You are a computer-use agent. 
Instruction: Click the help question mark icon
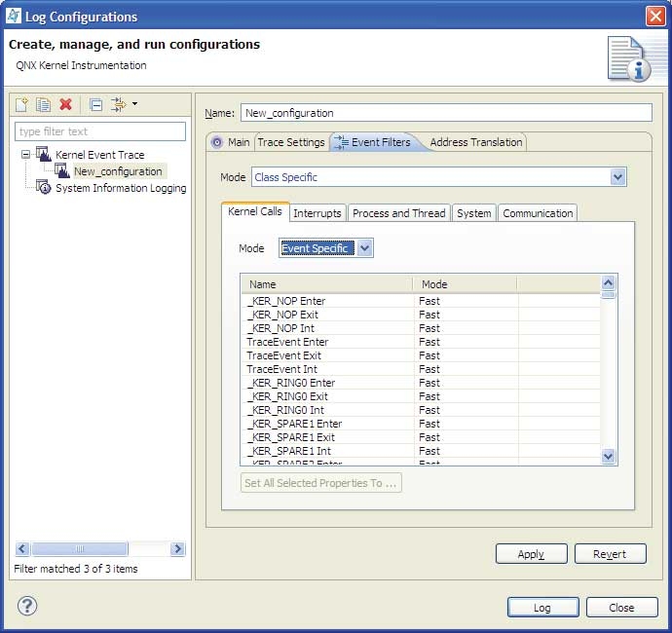point(27,607)
